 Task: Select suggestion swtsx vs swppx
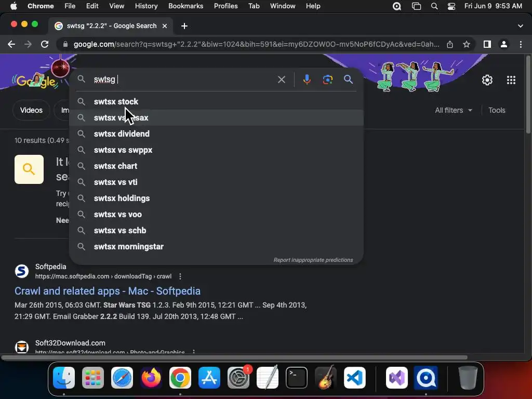tap(217, 150)
